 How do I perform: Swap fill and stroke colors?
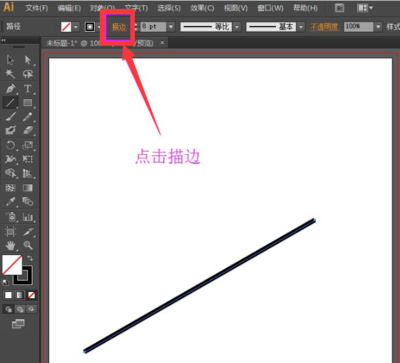click(30, 258)
